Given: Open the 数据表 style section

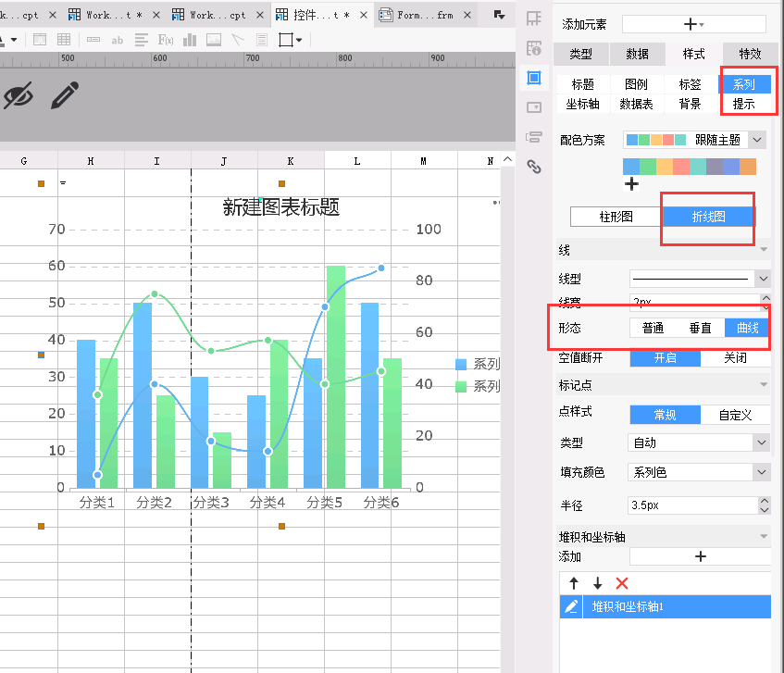Looking at the screenshot, I should point(636,104).
